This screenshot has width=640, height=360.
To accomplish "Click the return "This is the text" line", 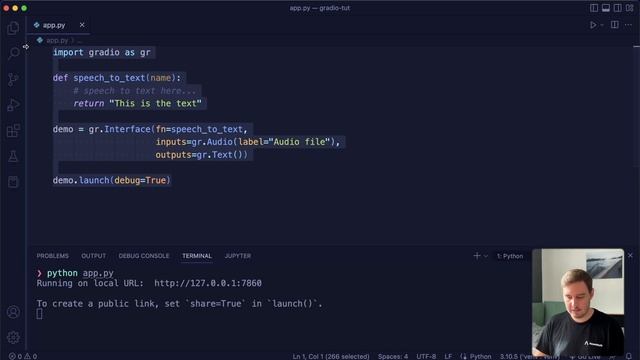I will pyautogui.click(x=138, y=104).
